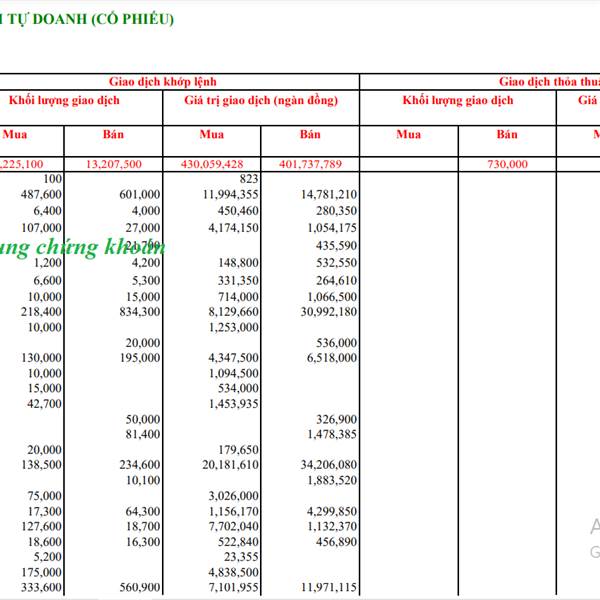Click value 714,000
Viewport: 600px width, 600px height.
tap(238, 297)
